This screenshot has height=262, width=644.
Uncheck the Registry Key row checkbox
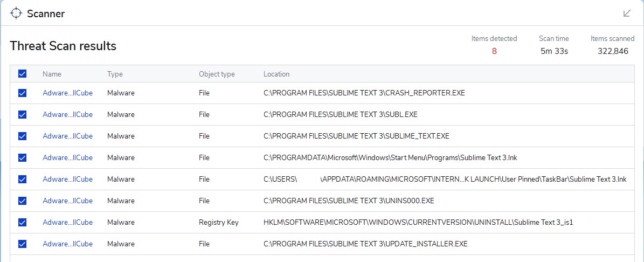coord(22,222)
